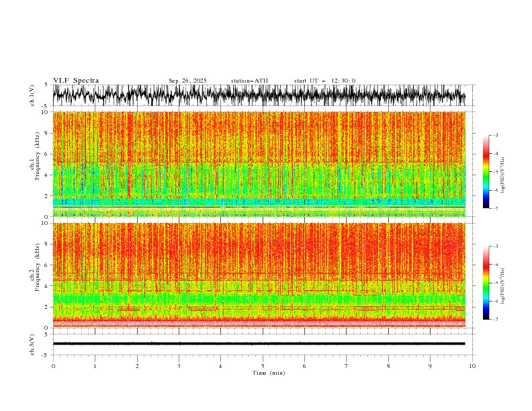
Task: Click the ch.2 spectrogram "10" kHz tick label
Action: coord(45,223)
